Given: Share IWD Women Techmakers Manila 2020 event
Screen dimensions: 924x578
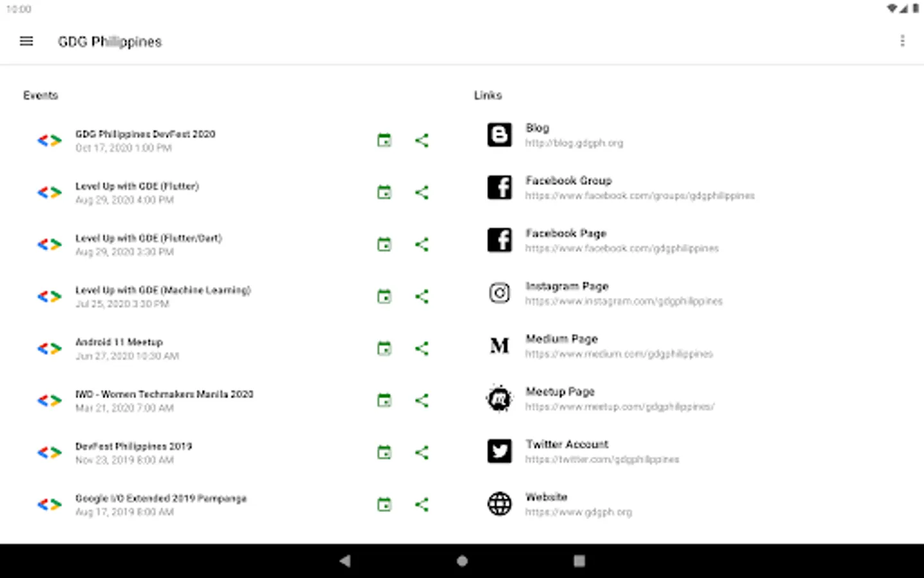Looking at the screenshot, I should pyautogui.click(x=422, y=400).
